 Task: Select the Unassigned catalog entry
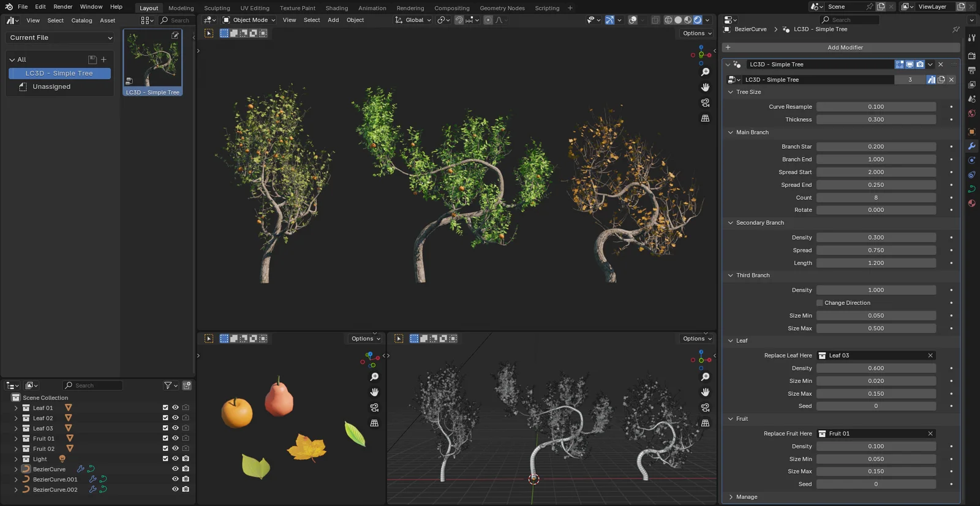click(51, 87)
